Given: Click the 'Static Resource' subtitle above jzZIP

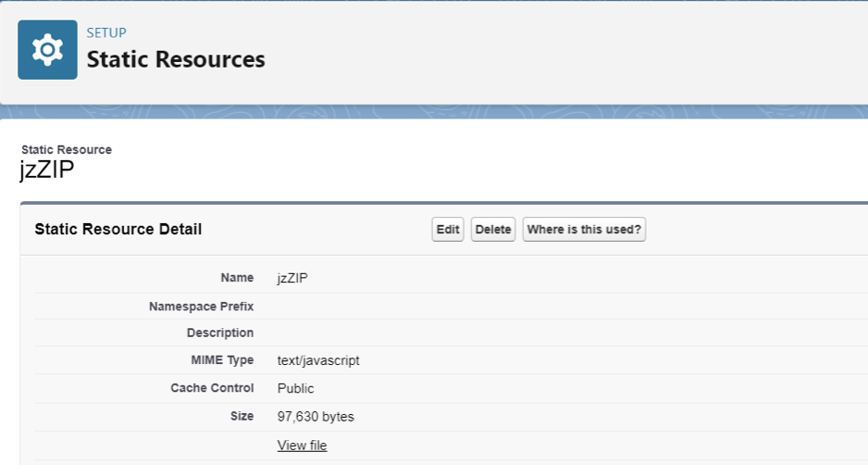Looking at the screenshot, I should point(67,150).
